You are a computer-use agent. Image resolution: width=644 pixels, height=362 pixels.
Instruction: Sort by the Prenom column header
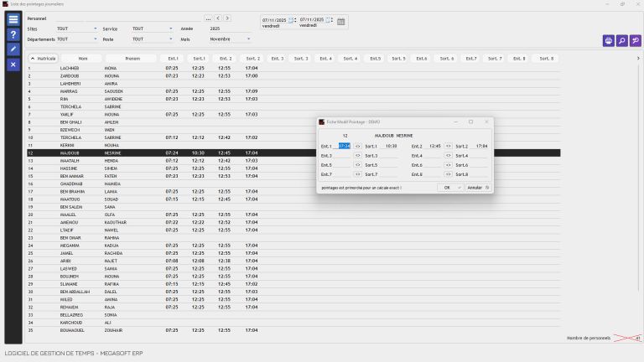click(x=132, y=59)
